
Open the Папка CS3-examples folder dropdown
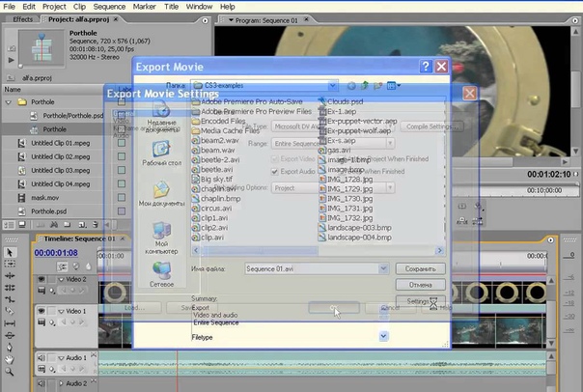pyautogui.click(x=333, y=86)
